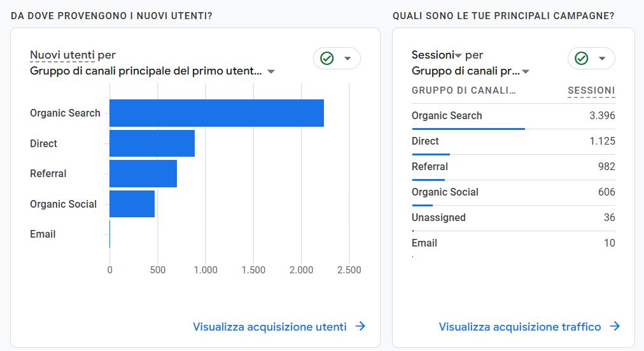The width and height of the screenshot is (644, 351).
Task: Click Nuovi utenti metric label
Action: (62, 55)
